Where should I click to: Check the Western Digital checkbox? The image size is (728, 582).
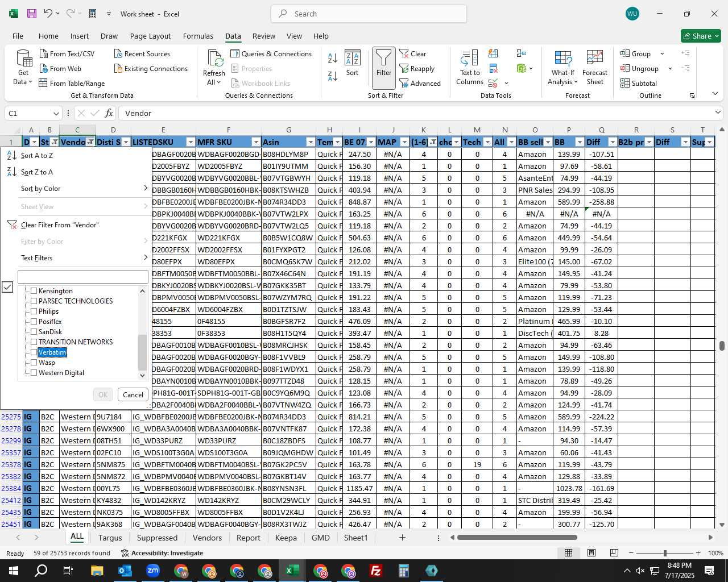pos(34,373)
